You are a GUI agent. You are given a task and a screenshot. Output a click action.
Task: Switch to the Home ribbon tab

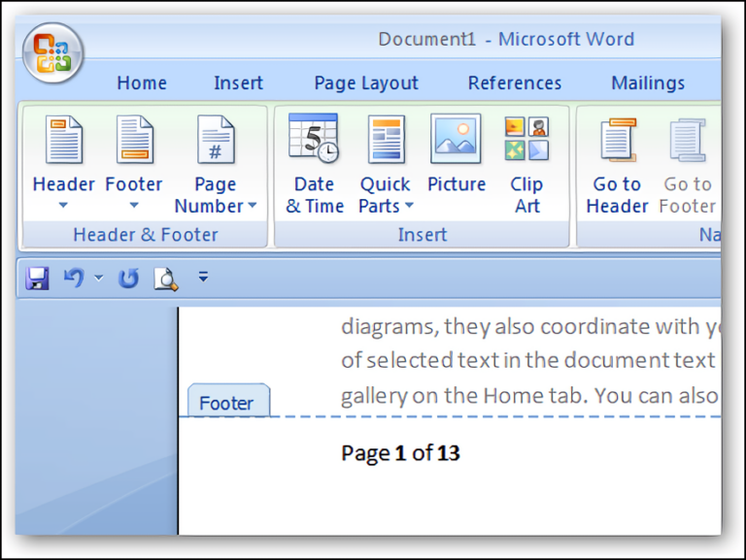pos(142,83)
